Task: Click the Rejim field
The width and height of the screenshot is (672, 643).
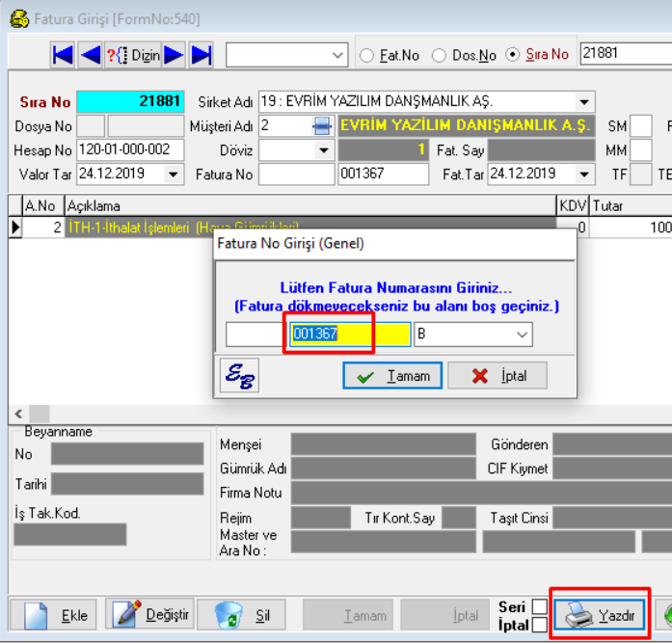Action: tap(321, 518)
